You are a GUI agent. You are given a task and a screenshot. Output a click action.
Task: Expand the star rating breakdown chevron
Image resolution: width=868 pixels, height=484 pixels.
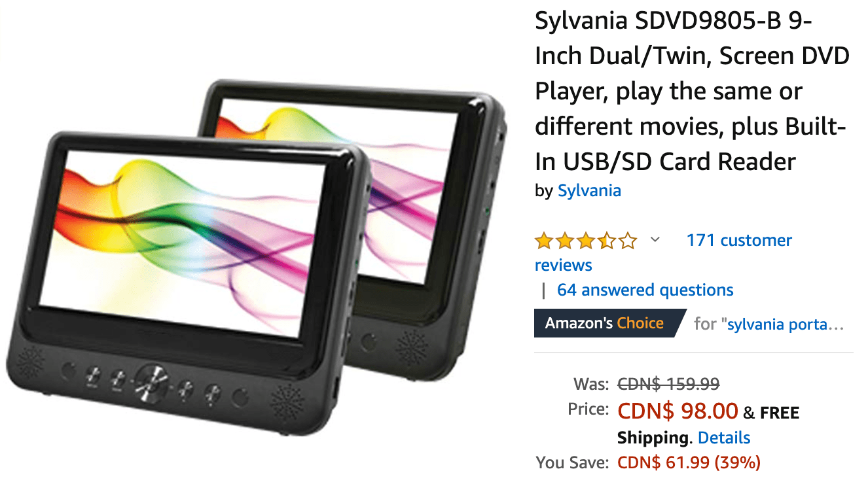(655, 240)
